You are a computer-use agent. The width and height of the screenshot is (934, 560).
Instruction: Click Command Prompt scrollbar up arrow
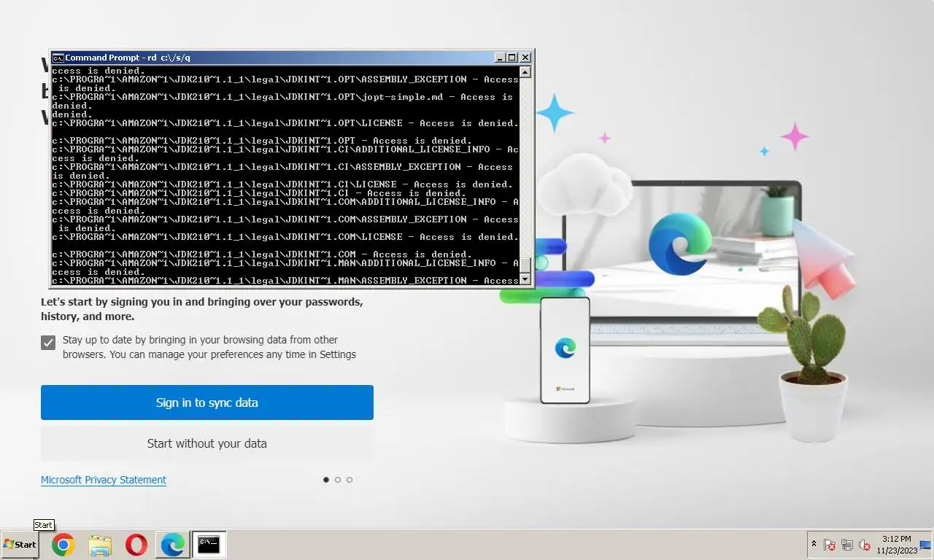pyautogui.click(x=525, y=71)
